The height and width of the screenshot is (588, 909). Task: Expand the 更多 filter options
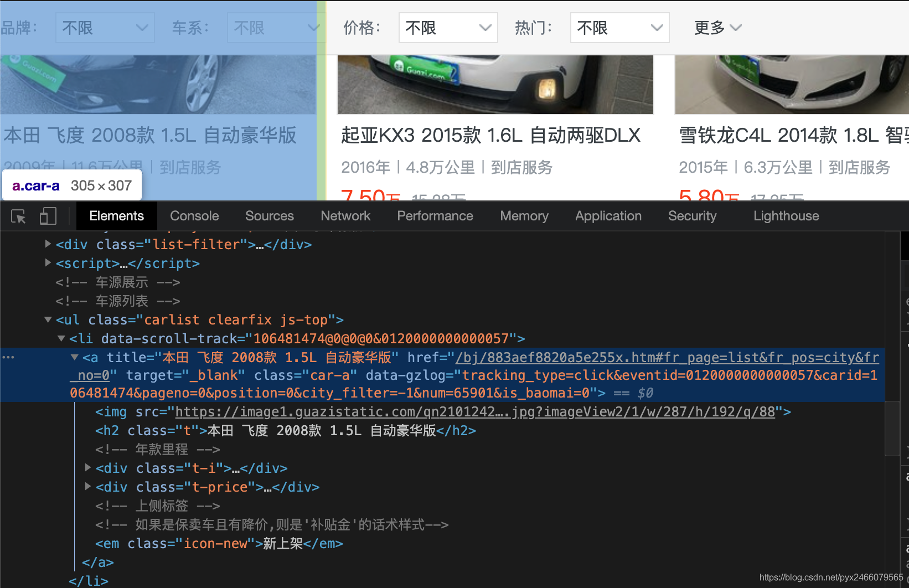click(717, 28)
